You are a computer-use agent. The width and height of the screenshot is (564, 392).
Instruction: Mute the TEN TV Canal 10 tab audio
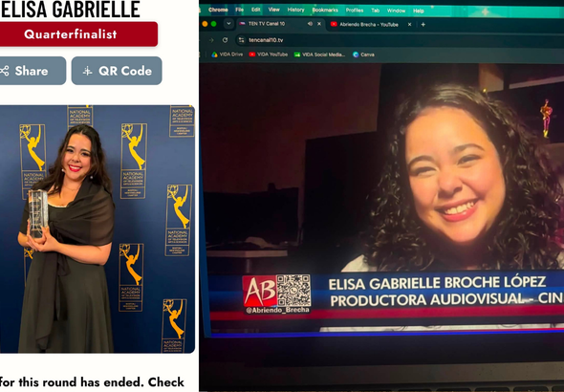(310, 24)
